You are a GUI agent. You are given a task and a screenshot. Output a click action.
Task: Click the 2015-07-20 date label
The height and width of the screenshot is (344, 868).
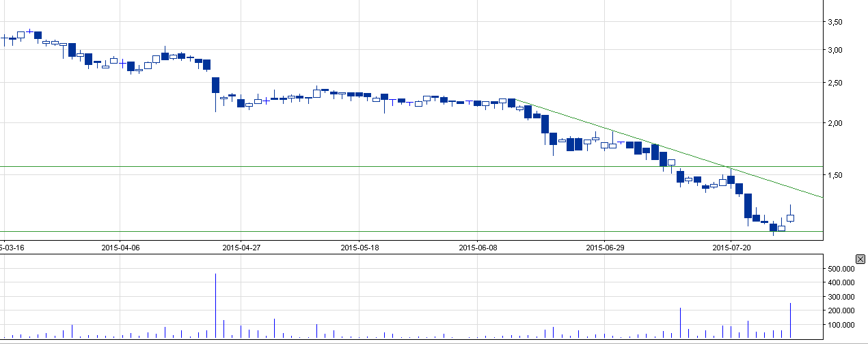click(x=731, y=248)
